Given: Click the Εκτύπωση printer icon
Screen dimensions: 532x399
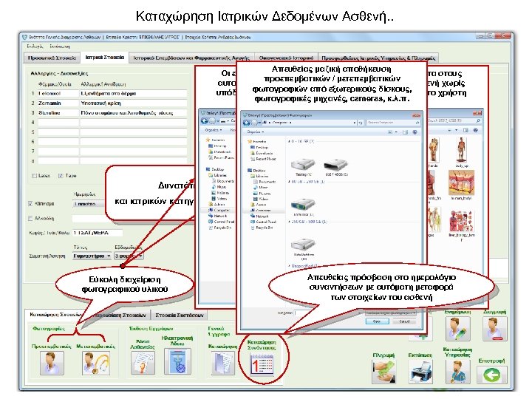Looking at the screenshot, I should (421, 370).
